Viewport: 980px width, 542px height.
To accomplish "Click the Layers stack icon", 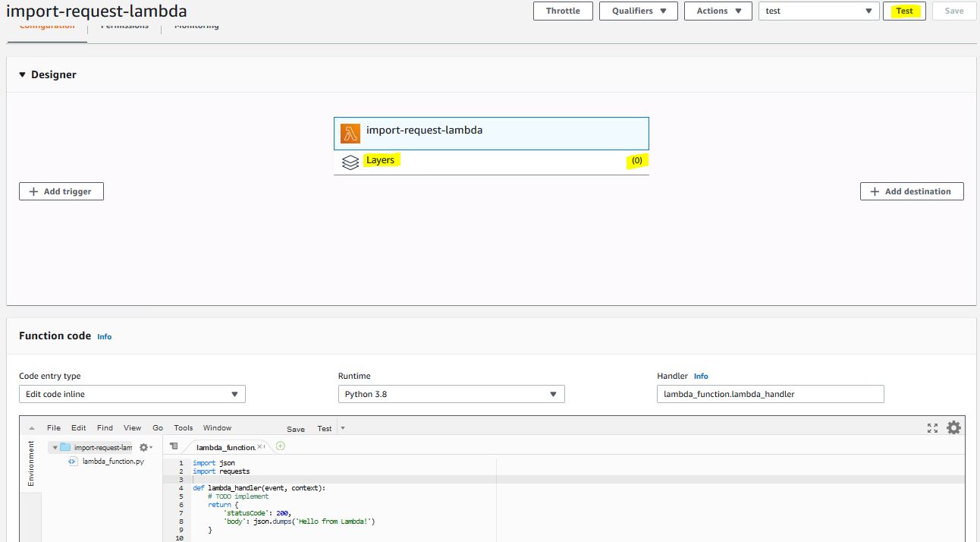I will tap(350, 162).
